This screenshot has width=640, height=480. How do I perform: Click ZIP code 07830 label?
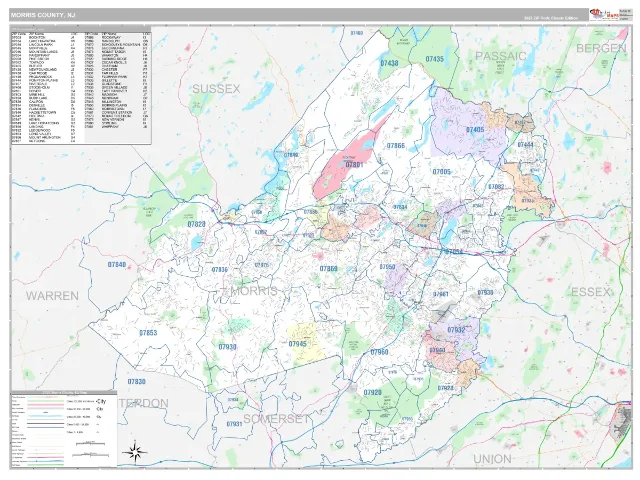(x=136, y=382)
